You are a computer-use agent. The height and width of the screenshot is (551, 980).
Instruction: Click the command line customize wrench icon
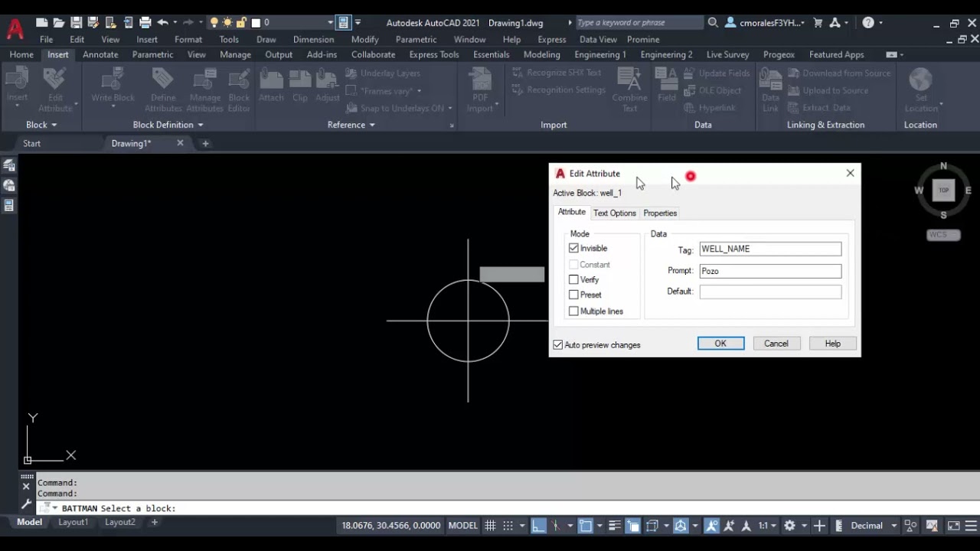click(x=26, y=504)
